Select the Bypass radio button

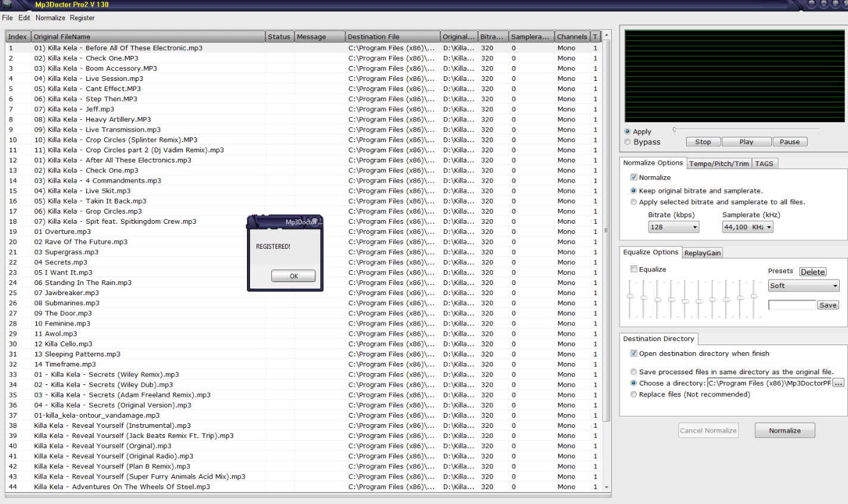point(628,142)
